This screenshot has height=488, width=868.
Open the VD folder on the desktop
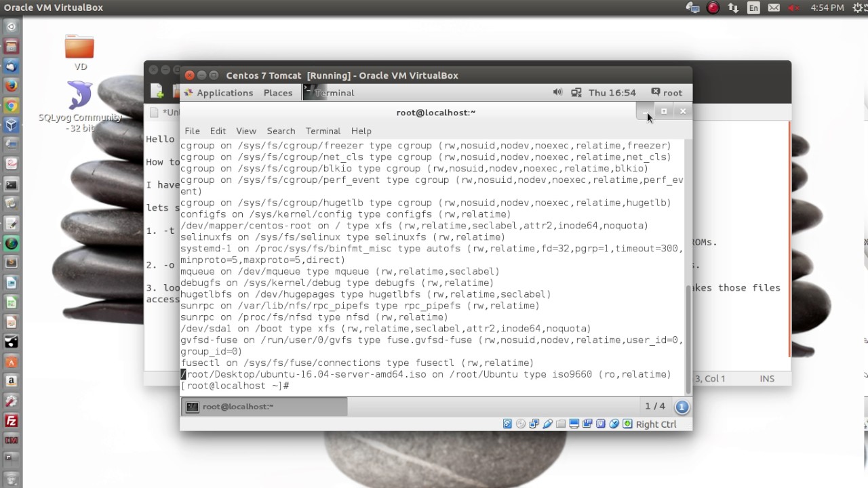point(80,53)
